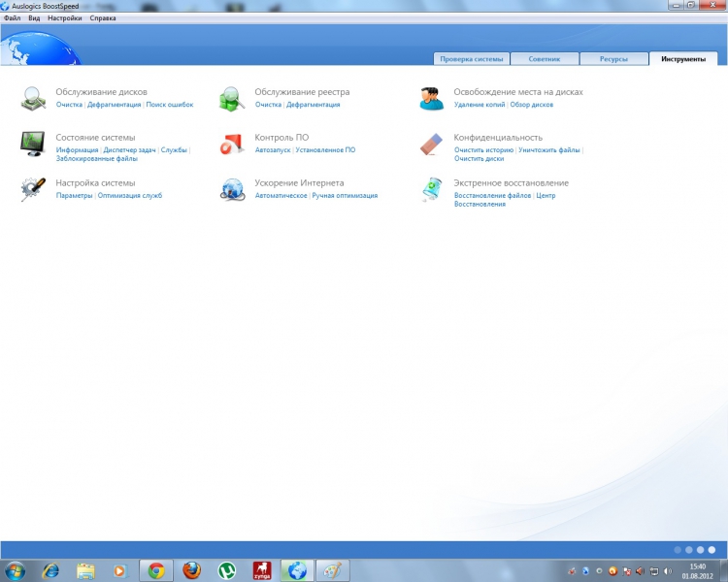This screenshot has width=728, height=582.
Task: Click the Настройка системы tools icon
Action: [32, 189]
